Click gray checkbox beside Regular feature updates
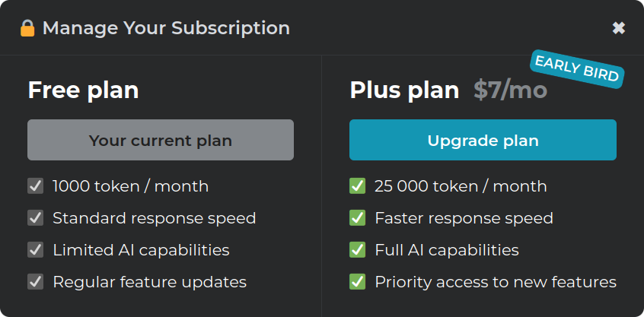 click(x=35, y=282)
